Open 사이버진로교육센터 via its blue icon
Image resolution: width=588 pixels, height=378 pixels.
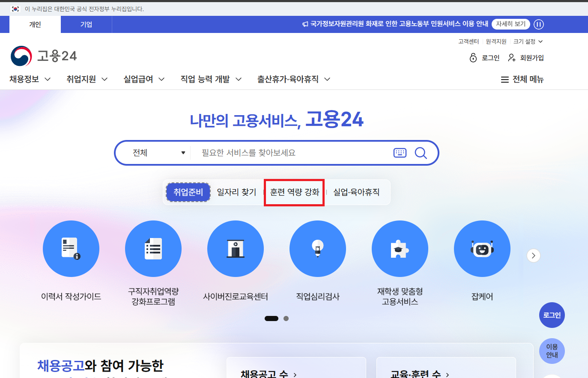pos(236,248)
